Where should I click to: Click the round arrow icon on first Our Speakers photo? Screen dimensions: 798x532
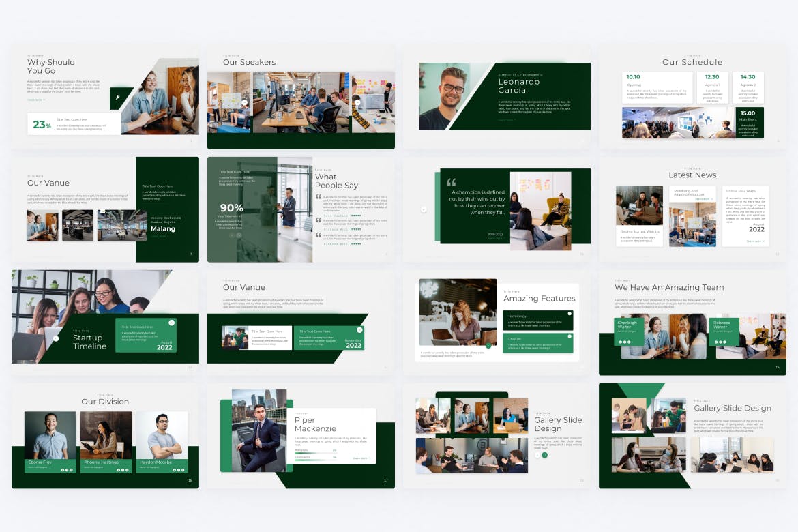point(244,103)
